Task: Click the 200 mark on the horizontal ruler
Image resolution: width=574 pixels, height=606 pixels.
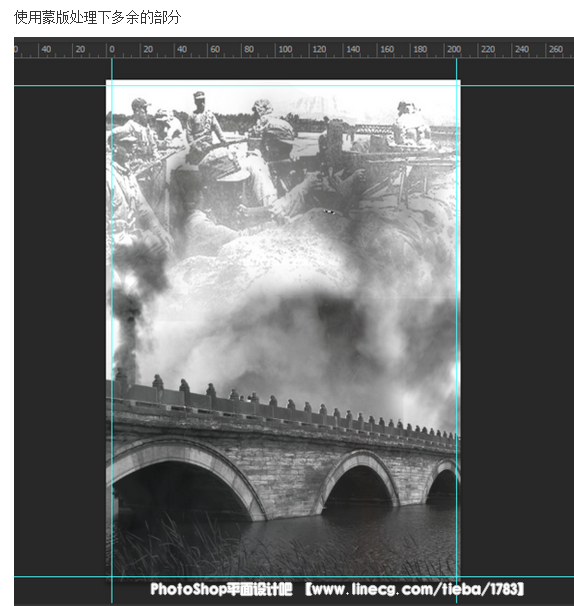Action: click(454, 49)
